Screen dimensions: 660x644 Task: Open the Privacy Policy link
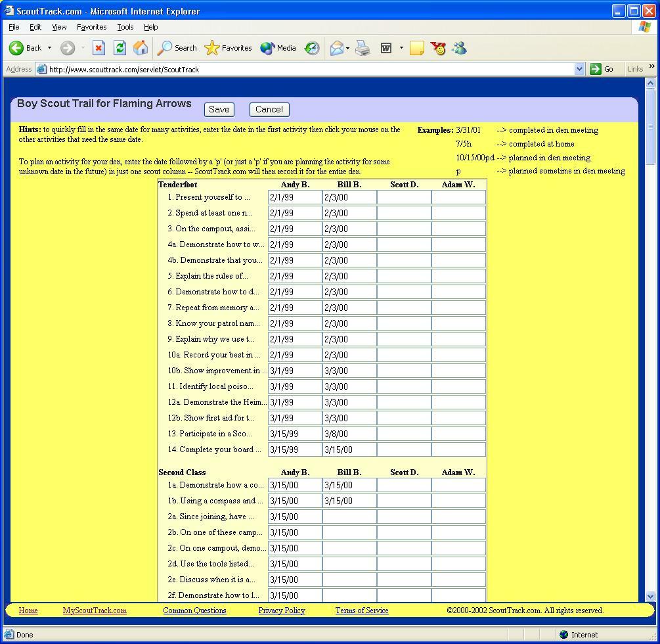pyautogui.click(x=282, y=610)
